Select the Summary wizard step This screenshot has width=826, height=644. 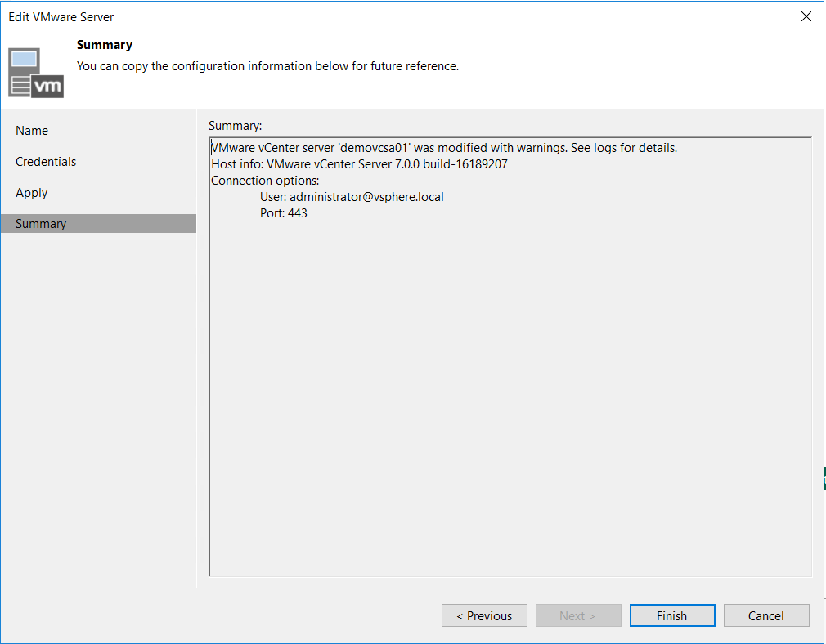(98, 223)
